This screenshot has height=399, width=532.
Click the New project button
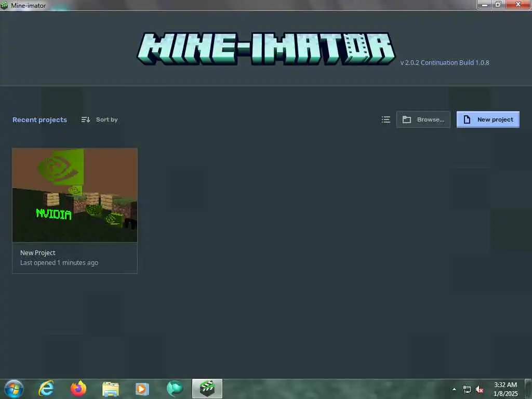pyautogui.click(x=487, y=119)
